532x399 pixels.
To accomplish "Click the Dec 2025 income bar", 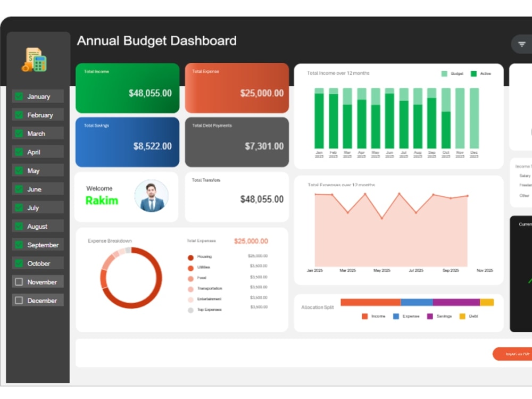I will [474, 118].
